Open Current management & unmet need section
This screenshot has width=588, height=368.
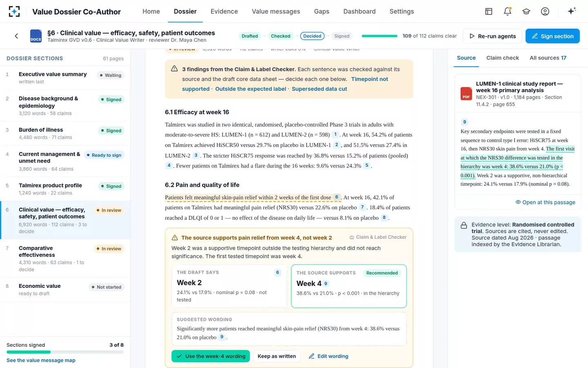pos(65,161)
